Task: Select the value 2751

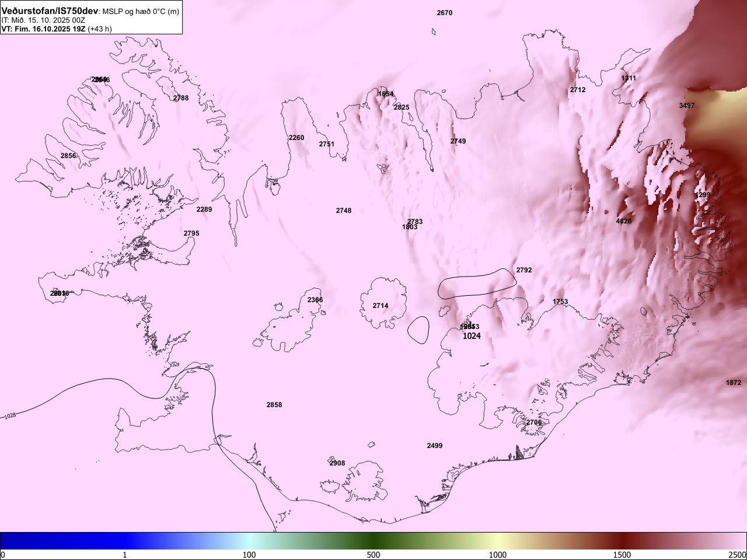Action: (x=327, y=144)
